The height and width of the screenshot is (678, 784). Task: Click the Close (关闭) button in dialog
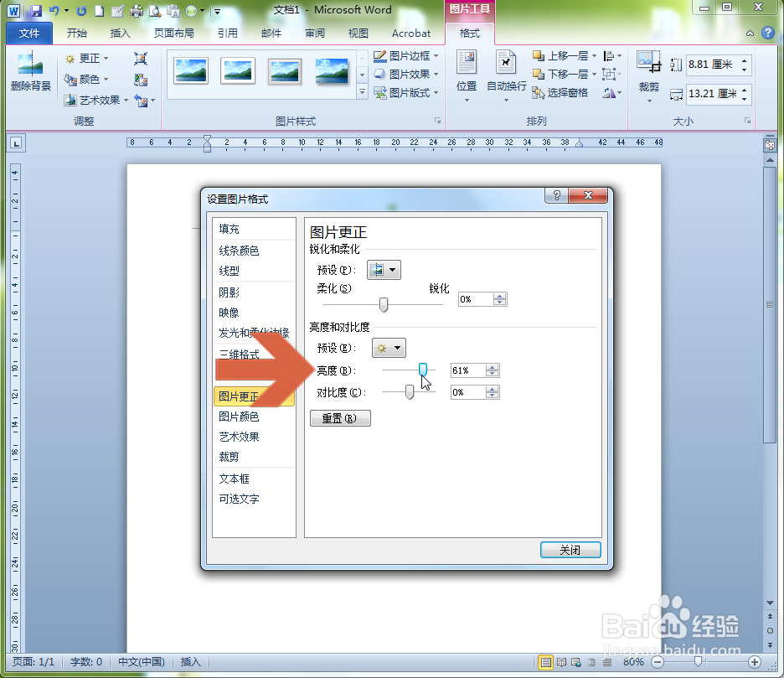(570, 550)
